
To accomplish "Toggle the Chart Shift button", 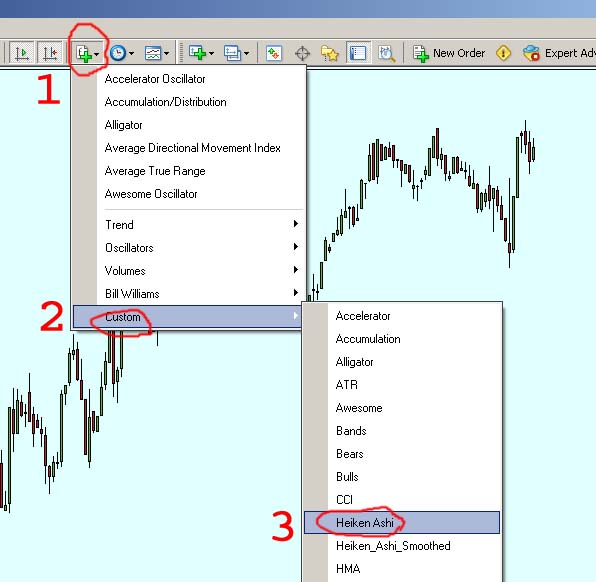I will (49, 52).
